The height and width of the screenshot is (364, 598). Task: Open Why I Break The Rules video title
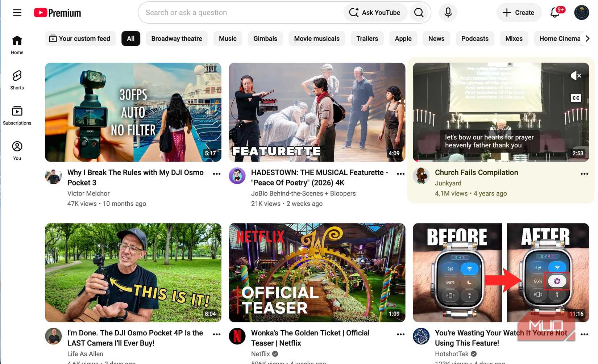[135, 177]
